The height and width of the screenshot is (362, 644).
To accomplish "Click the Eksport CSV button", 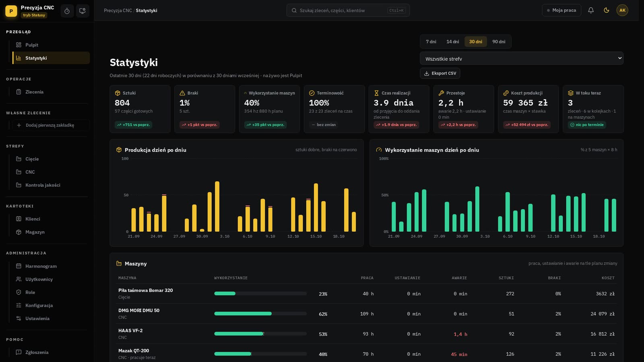I will (440, 73).
